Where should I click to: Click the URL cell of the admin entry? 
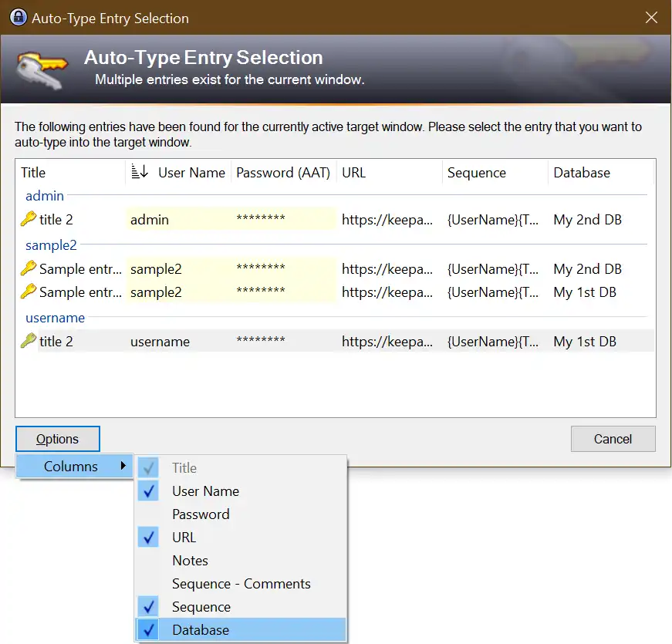coord(387,219)
